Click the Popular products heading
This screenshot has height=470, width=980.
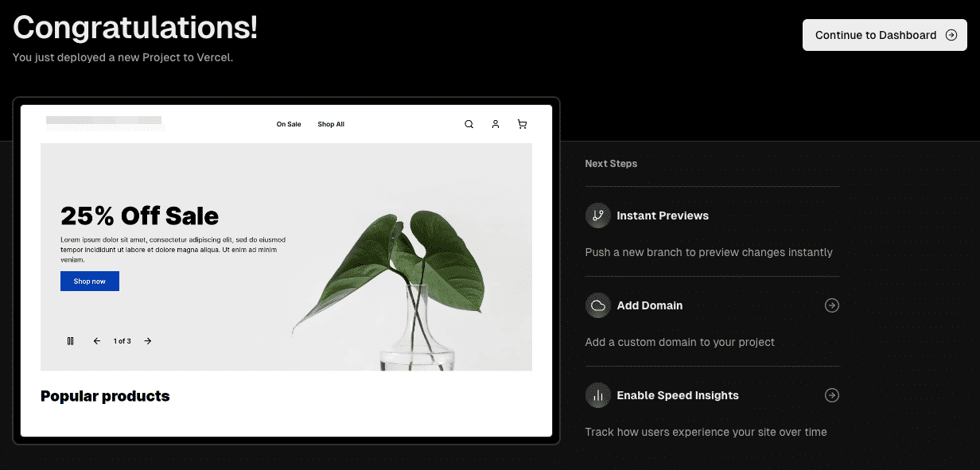click(105, 396)
